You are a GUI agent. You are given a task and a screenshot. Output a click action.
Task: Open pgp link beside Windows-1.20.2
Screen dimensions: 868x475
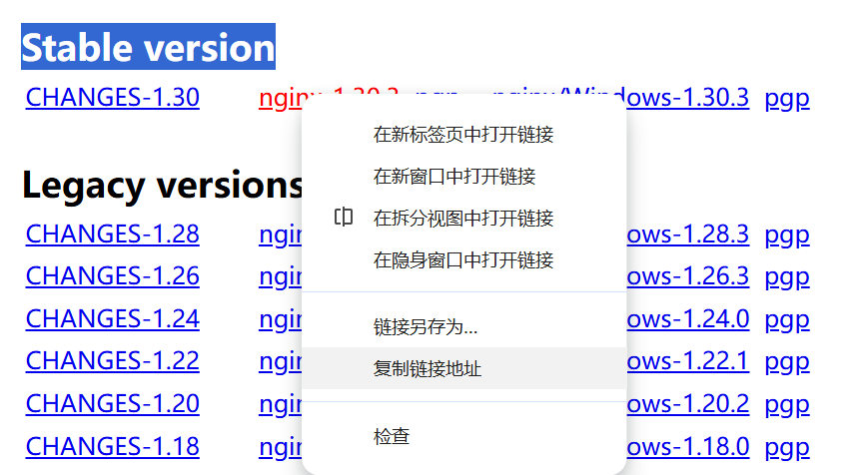[x=787, y=406]
